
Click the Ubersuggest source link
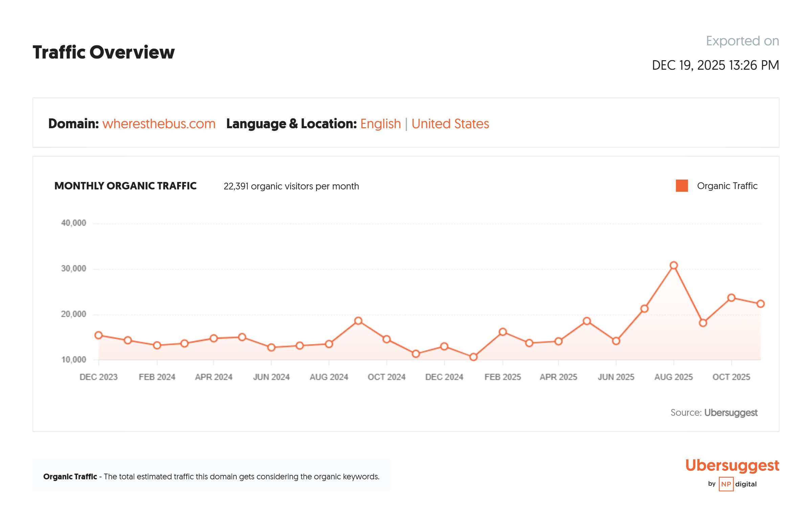click(x=730, y=412)
